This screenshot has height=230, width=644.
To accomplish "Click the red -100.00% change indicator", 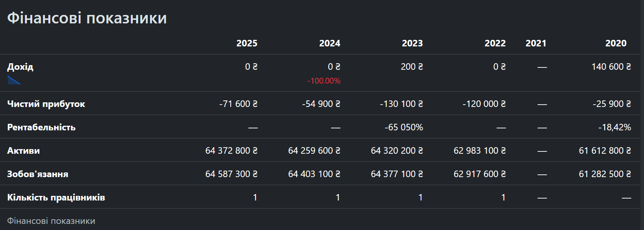I will (x=324, y=81).
